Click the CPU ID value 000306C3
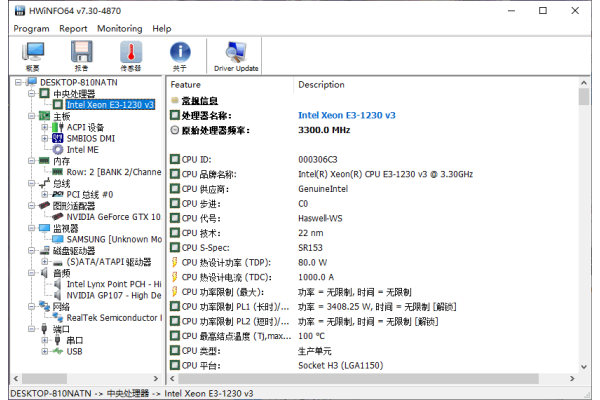600x400 pixels. tap(318, 159)
